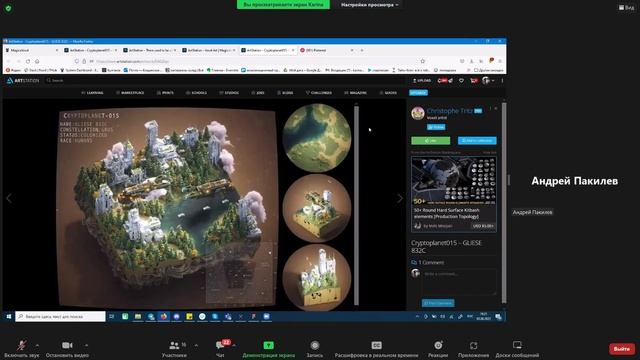Check the green encryption shield icon
The height and width of the screenshot is (360, 640).
point(9,8)
